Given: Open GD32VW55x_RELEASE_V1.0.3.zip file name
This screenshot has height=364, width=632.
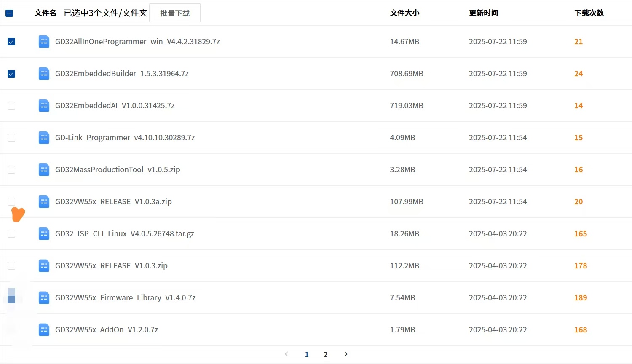Looking at the screenshot, I should coord(111,266).
